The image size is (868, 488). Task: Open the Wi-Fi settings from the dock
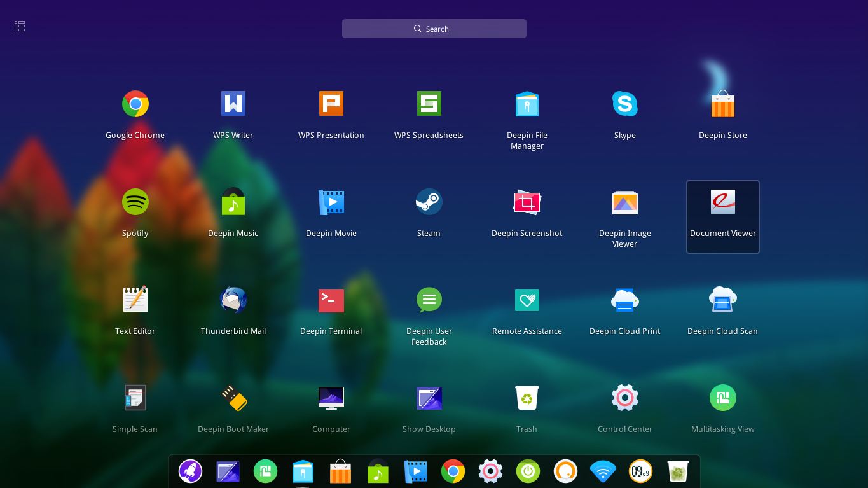click(x=603, y=471)
